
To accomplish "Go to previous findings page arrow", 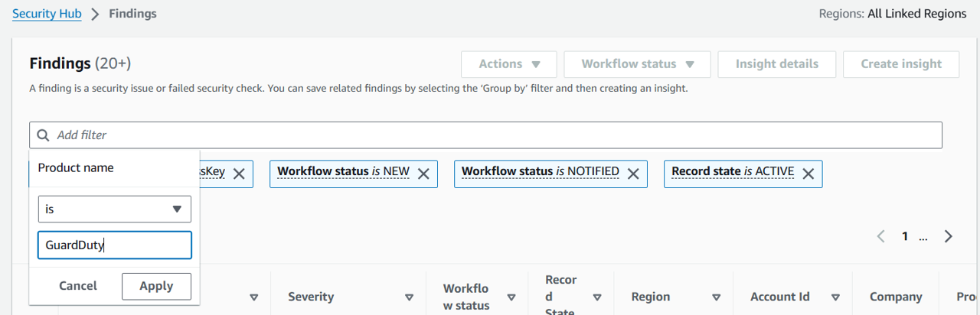I will click(881, 236).
